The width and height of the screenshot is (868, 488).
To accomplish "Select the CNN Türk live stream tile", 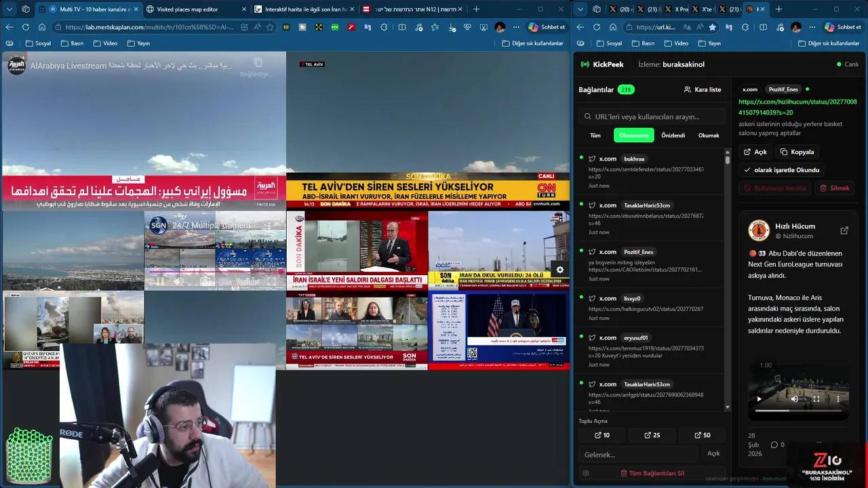I will click(x=428, y=131).
